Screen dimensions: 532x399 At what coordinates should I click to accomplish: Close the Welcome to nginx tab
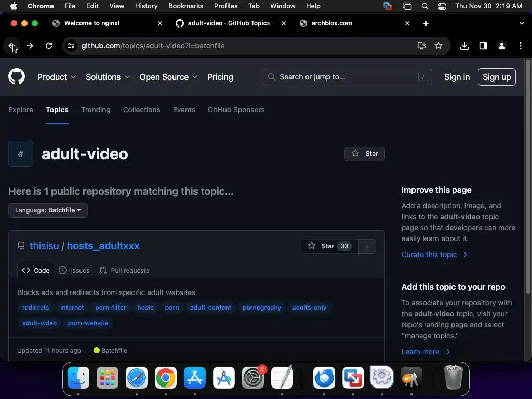160,23
